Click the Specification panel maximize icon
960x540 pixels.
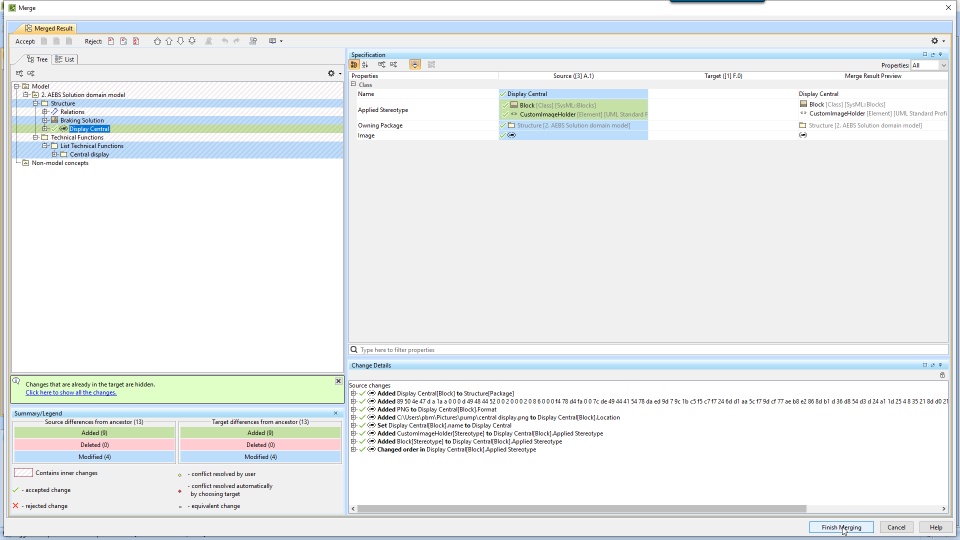click(x=924, y=54)
